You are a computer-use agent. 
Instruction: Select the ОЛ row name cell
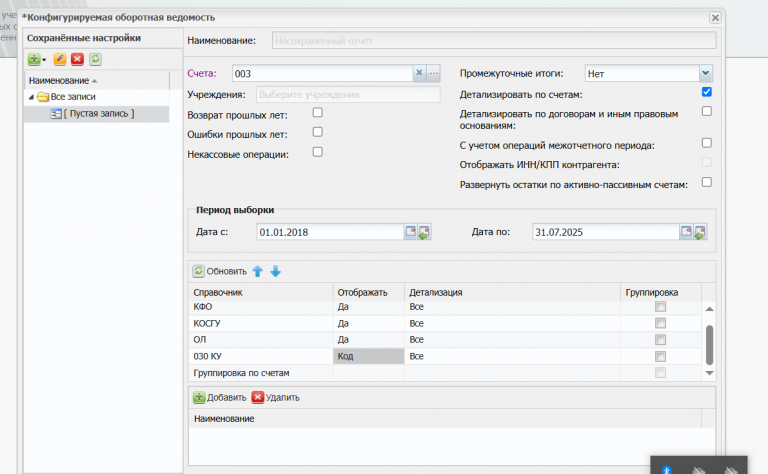(x=261, y=340)
